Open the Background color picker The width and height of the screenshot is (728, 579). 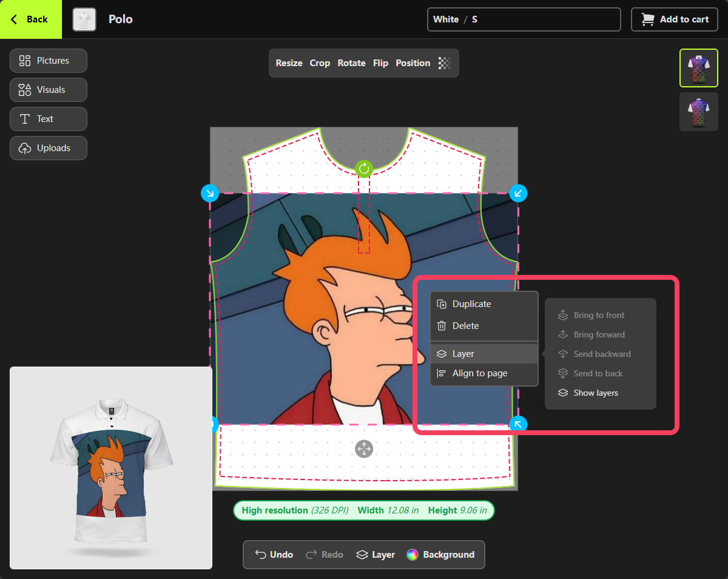(441, 555)
